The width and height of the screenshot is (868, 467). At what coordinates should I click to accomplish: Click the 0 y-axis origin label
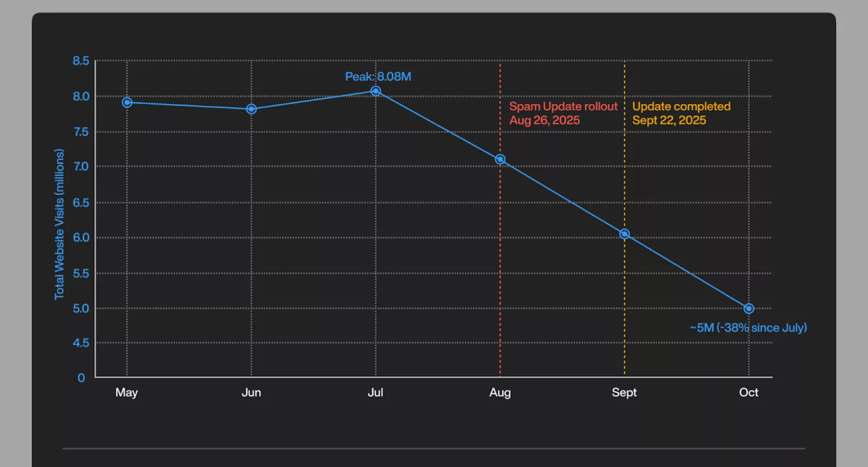(81, 378)
